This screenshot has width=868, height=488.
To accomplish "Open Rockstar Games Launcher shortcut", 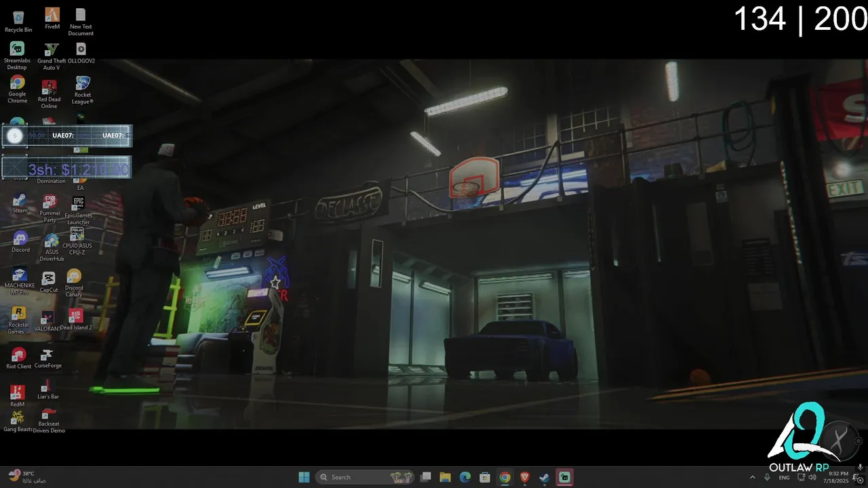I will pos(19,320).
